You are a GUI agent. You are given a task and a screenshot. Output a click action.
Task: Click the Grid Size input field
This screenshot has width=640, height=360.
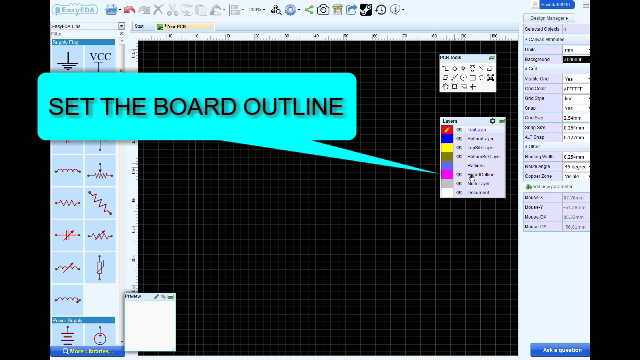(x=576, y=118)
